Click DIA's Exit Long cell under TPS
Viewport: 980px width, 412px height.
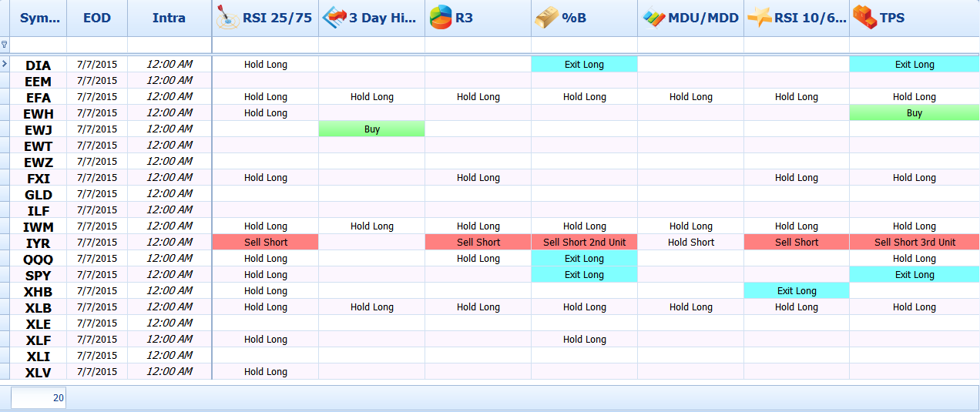click(915, 65)
